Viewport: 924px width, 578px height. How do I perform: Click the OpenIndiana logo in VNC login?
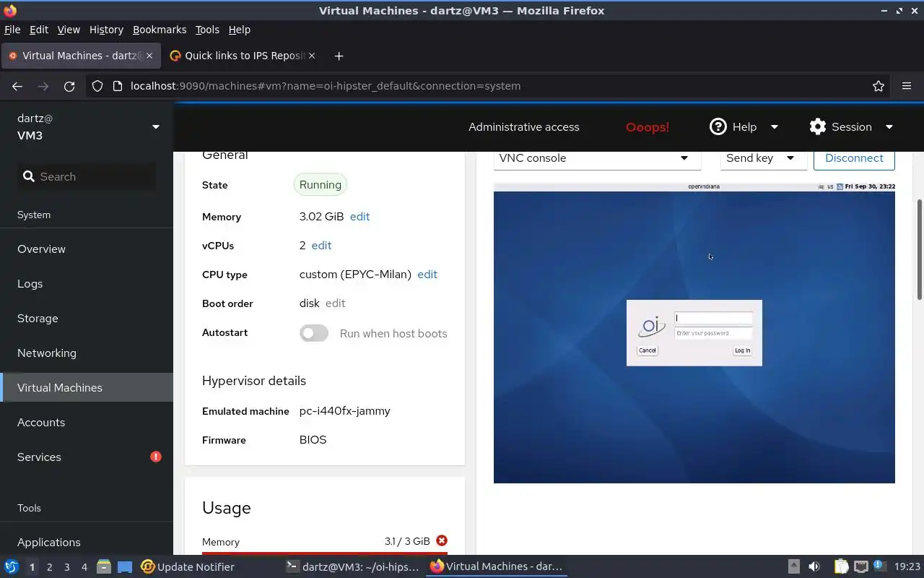(x=651, y=327)
